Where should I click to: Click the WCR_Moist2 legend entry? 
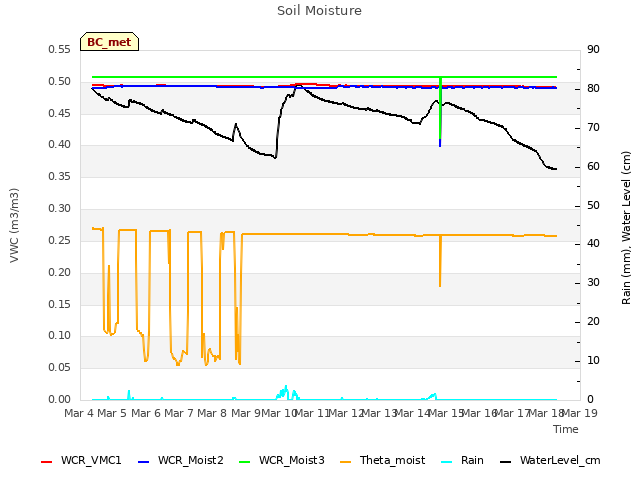pos(181,461)
